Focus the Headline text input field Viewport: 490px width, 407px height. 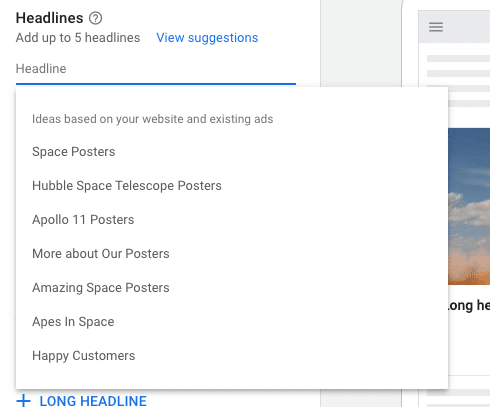(x=156, y=69)
